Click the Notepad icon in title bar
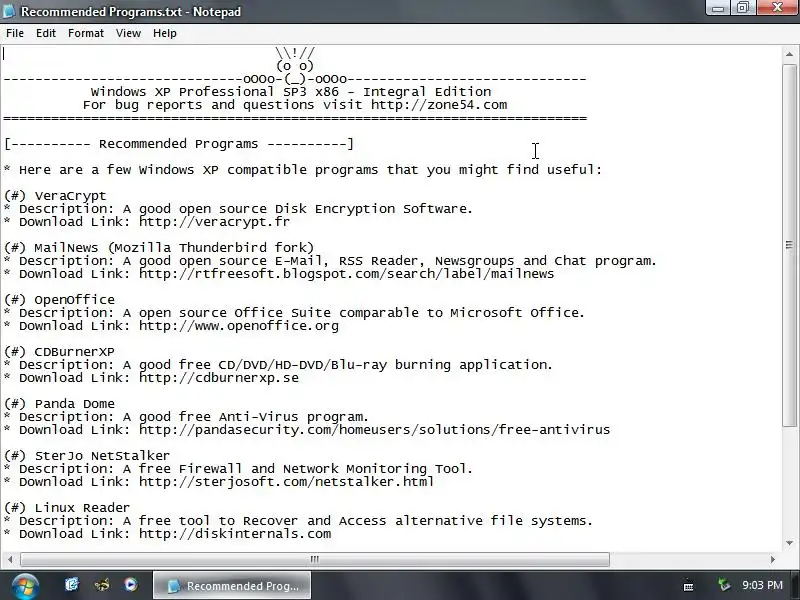The height and width of the screenshot is (600, 800). [9, 11]
